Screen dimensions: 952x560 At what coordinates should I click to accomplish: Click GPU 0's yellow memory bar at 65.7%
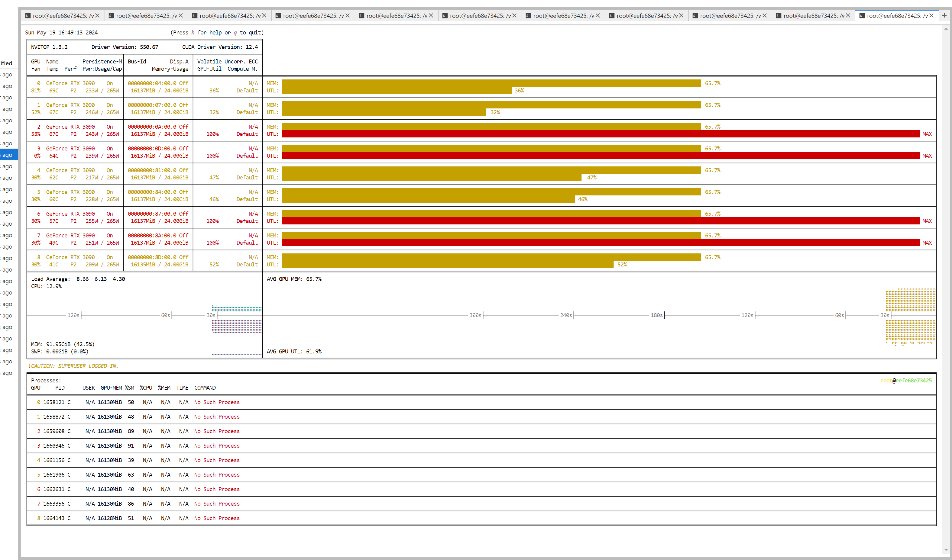[491, 83]
